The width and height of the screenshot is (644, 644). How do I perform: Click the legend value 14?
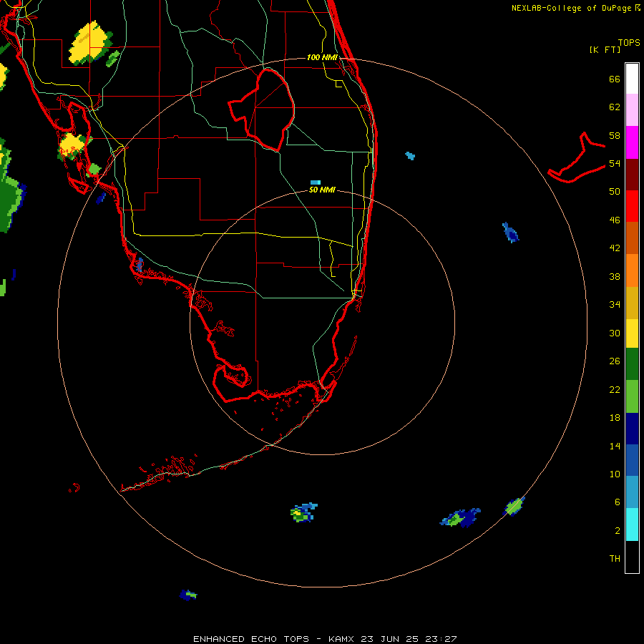[x=615, y=446]
